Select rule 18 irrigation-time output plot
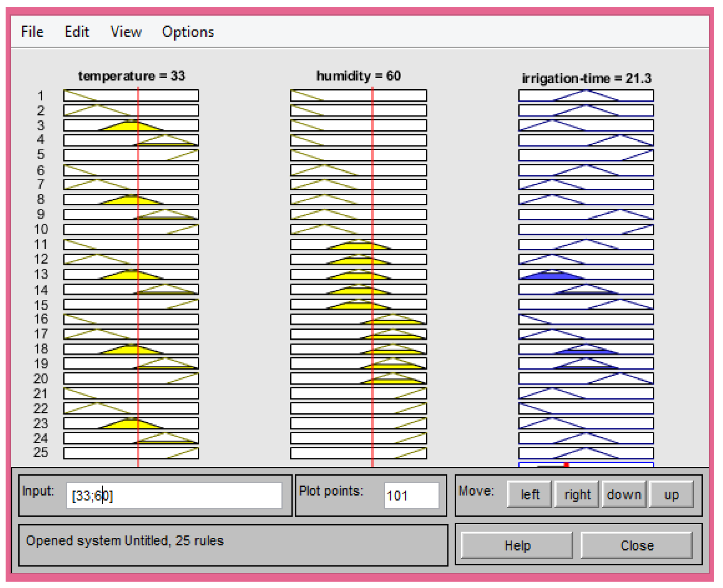This screenshot has height=588, width=723. pos(586,349)
